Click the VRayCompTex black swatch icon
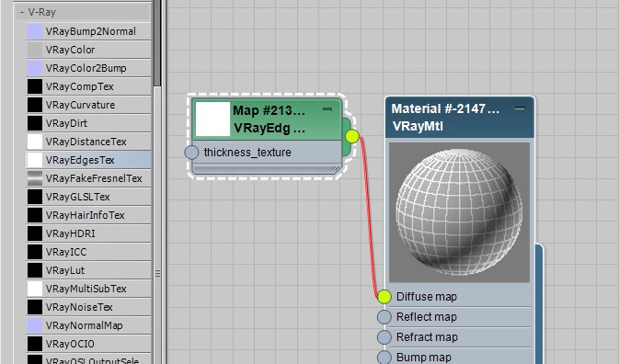Image resolution: width=619 pixels, height=364 pixels. [x=35, y=86]
